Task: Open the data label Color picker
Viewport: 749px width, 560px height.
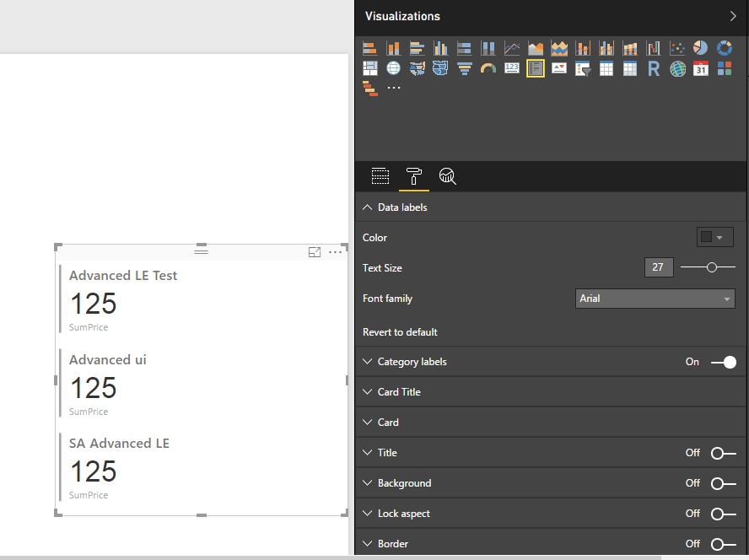Action: tap(714, 237)
